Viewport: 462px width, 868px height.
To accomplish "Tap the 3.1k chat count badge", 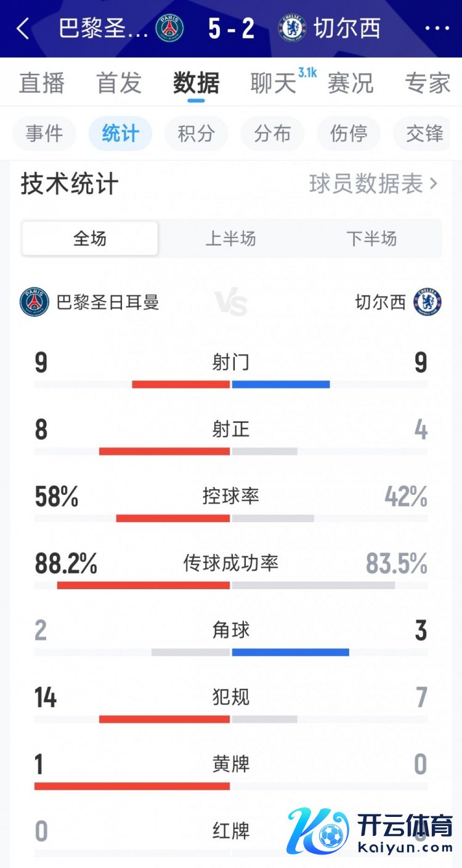I will [307, 73].
